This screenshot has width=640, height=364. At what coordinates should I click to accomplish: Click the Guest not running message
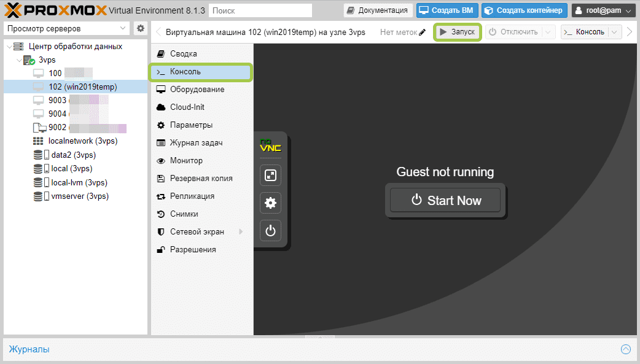point(445,172)
